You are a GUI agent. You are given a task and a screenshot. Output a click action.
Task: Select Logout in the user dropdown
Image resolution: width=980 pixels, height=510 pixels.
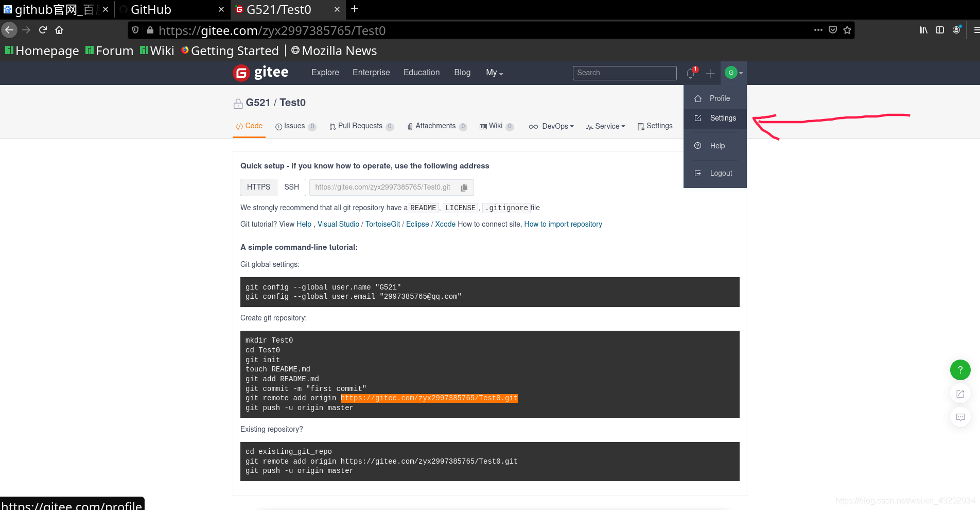[x=715, y=173]
